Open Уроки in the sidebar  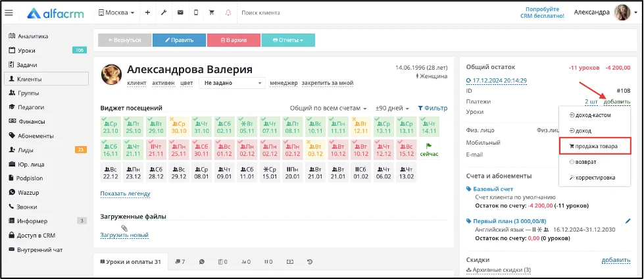pyautogui.click(x=26, y=51)
